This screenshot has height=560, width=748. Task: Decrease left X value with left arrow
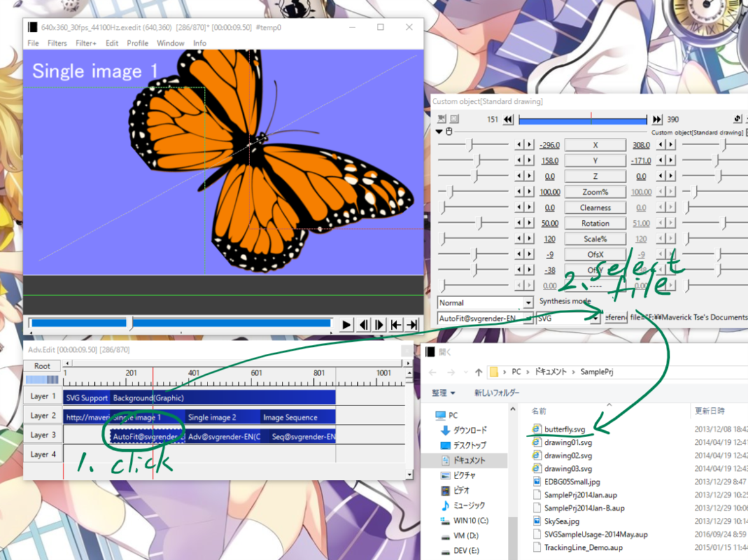point(519,144)
